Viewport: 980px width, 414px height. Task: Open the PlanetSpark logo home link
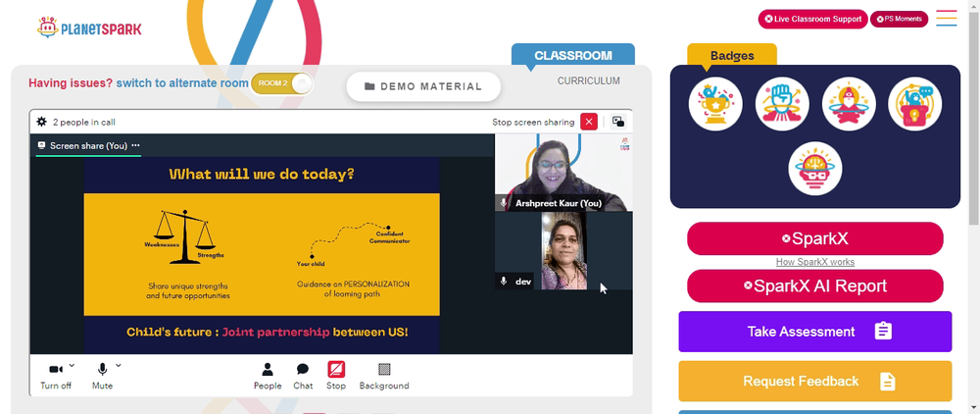[89, 27]
